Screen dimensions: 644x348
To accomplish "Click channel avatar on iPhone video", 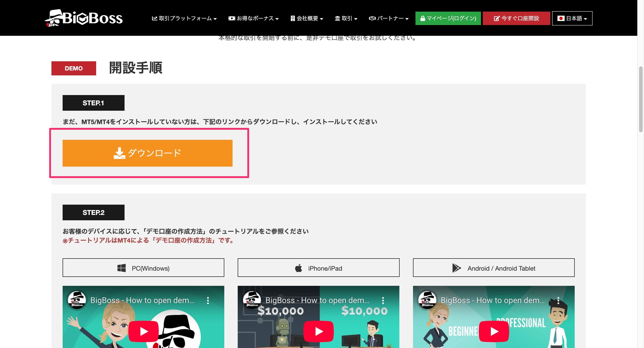I will click(x=252, y=300).
